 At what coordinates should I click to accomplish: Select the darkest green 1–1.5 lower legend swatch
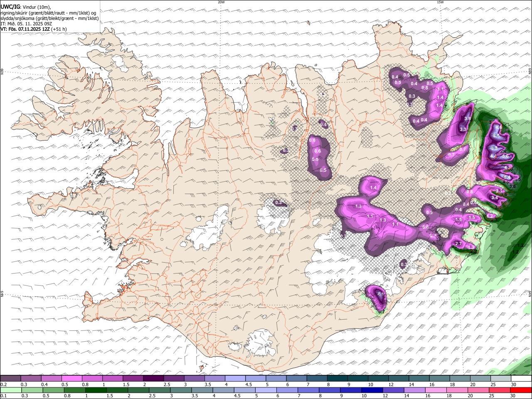pos(96,390)
